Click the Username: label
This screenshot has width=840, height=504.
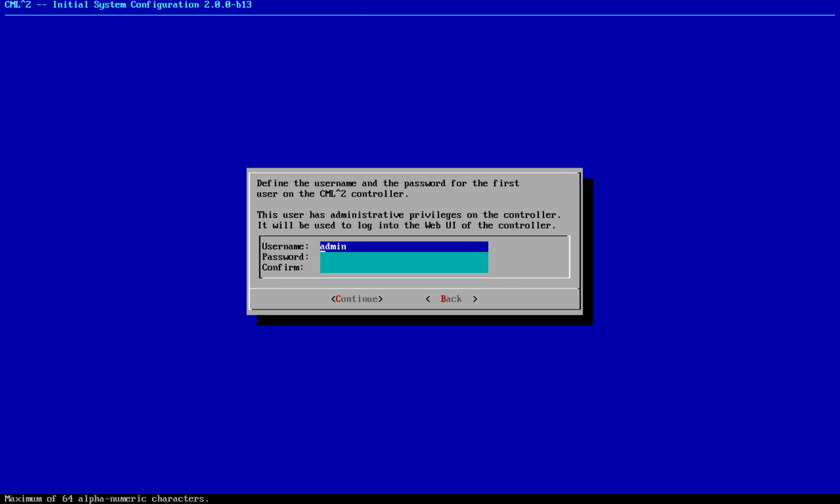click(286, 246)
